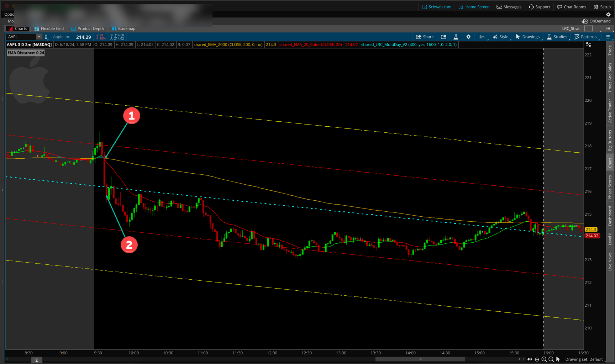Toggle the Level II side panel
Viewport: 615px width, 364px height.
click(610, 238)
